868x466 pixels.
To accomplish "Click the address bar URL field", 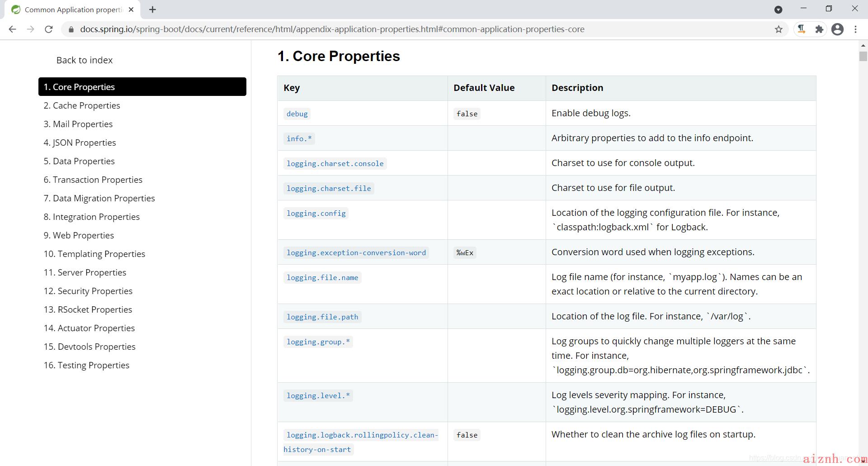I will coord(332,29).
